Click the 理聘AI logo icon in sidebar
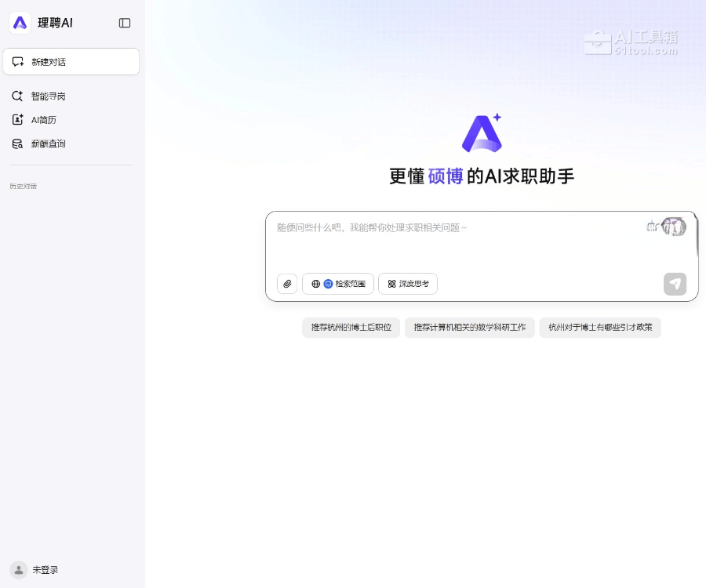The width and height of the screenshot is (706, 588). tap(20, 23)
